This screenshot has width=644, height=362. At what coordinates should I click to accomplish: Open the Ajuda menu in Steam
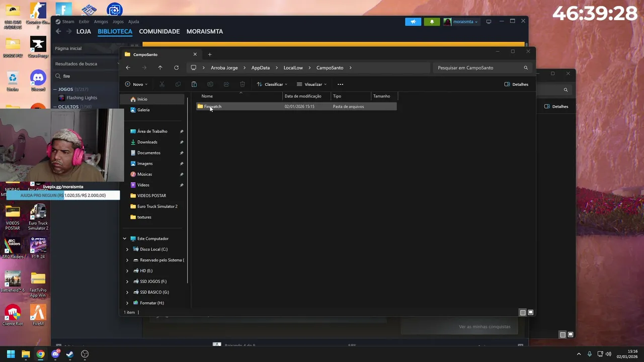coord(134,22)
